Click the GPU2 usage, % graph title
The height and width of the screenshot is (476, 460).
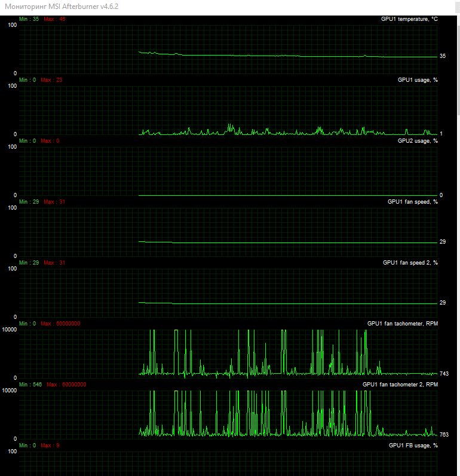[x=418, y=141]
